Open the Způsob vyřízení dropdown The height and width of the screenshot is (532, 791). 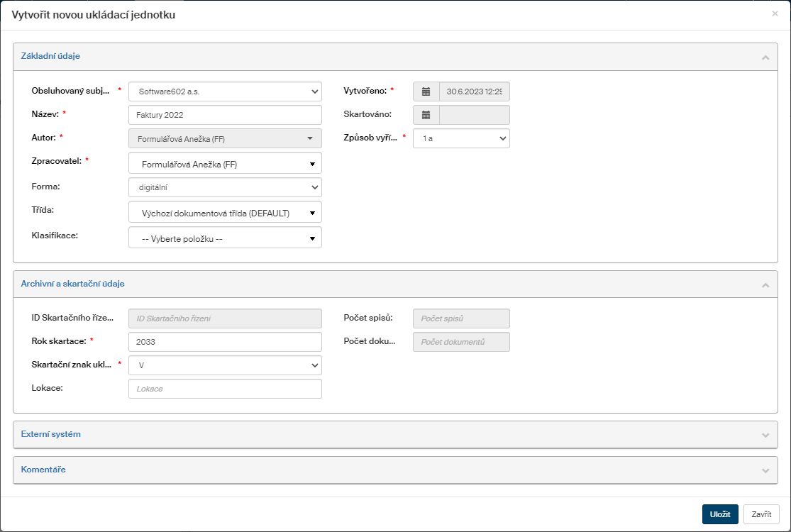[x=461, y=138]
